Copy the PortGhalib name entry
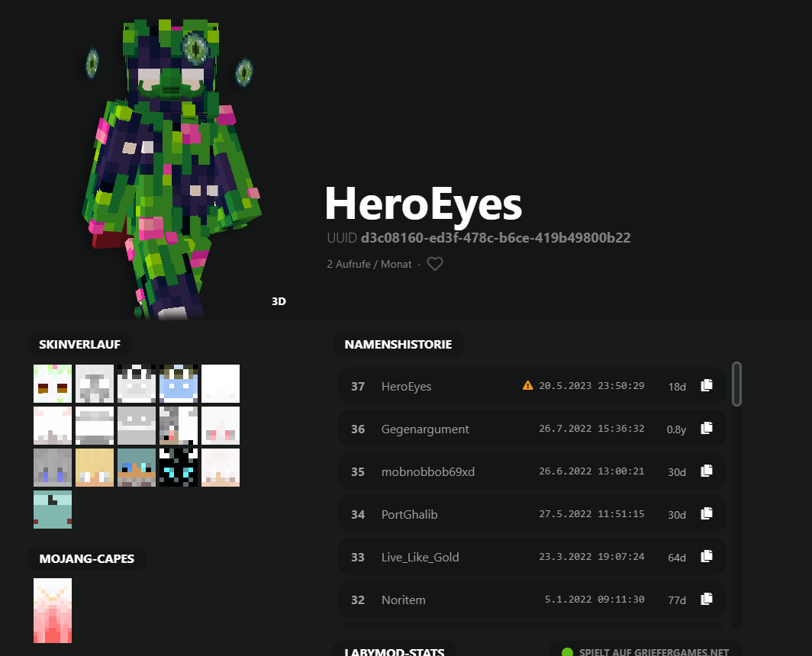Image resolution: width=812 pixels, height=656 pixels. pyautogui.click(x=707, y=513)
